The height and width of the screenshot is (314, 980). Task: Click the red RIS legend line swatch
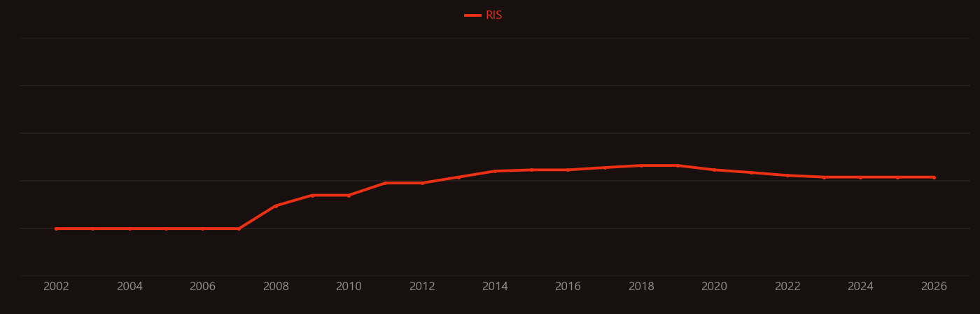point(472,15)
